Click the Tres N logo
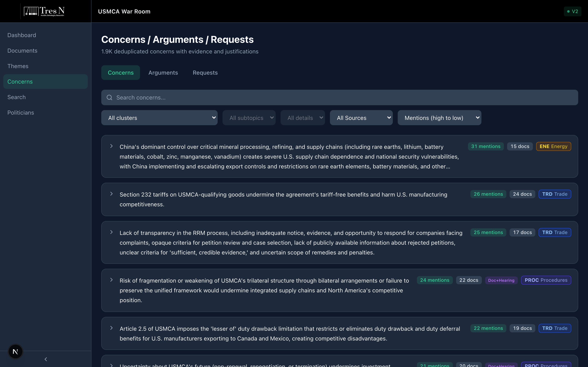The image size is (588, 367). coord(44,11)
